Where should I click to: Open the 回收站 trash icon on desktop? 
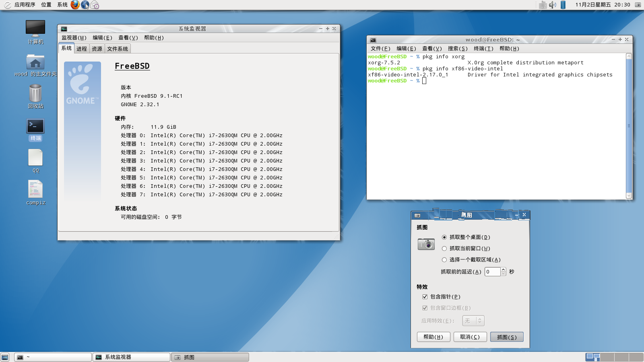35,97
